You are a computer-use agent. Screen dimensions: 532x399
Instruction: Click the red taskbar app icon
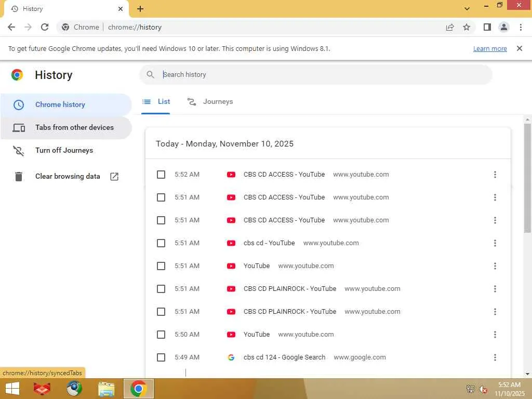pos(42,389)
